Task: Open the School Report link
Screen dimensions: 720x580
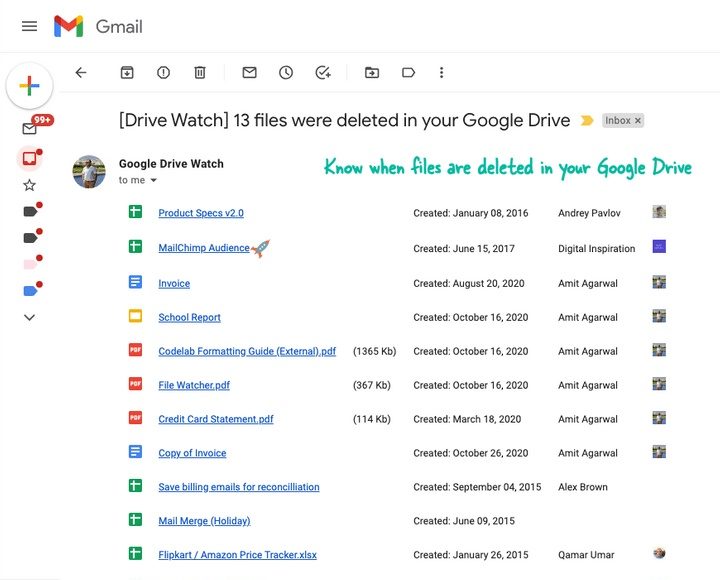Action: [189, 318]
